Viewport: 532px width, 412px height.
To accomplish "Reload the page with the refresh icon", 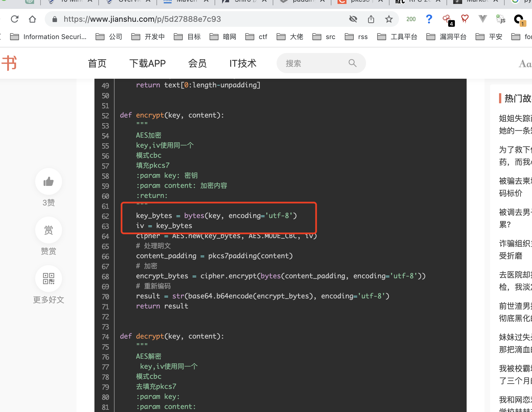I will (x=15, y=19).
